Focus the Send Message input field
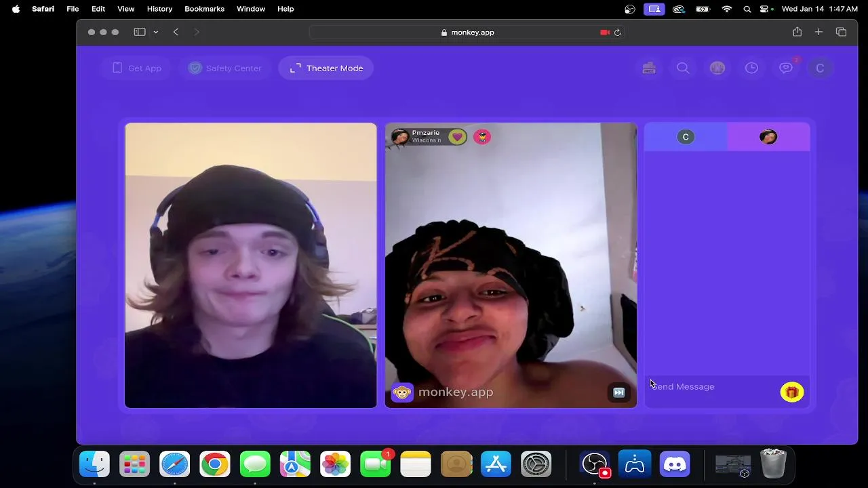Viewport: 868px width, 488px height. (712, 386)
